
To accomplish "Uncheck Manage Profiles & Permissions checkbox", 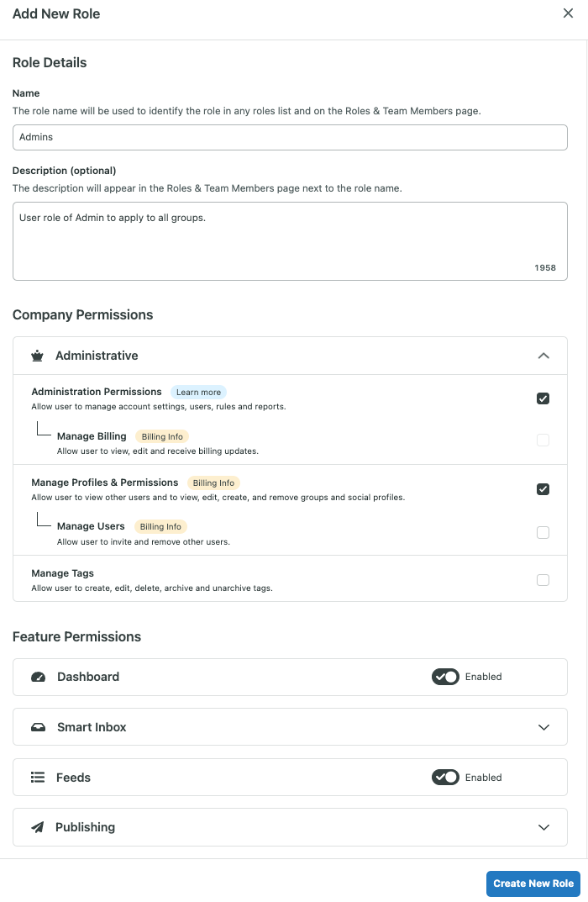I will coord(543,489).
